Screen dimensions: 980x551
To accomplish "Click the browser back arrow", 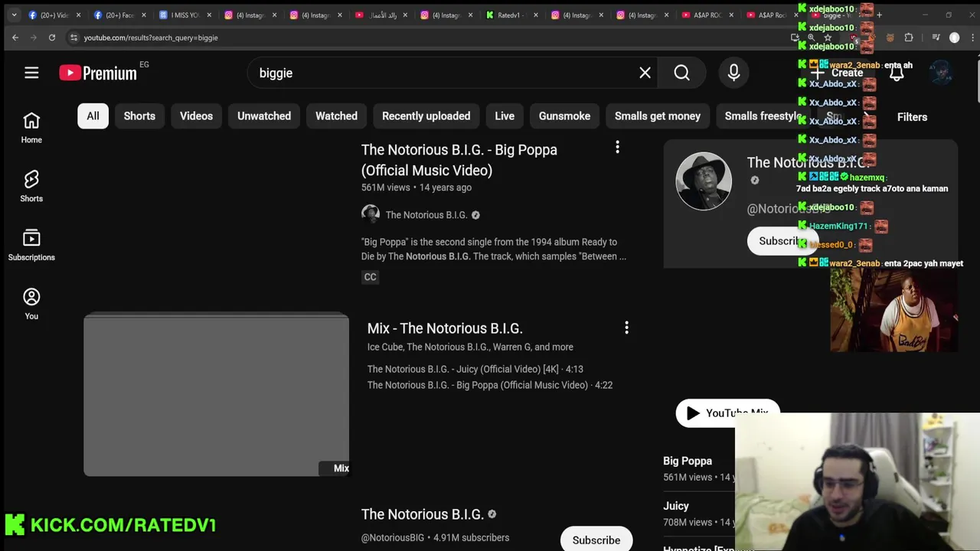I will point(15,37).
